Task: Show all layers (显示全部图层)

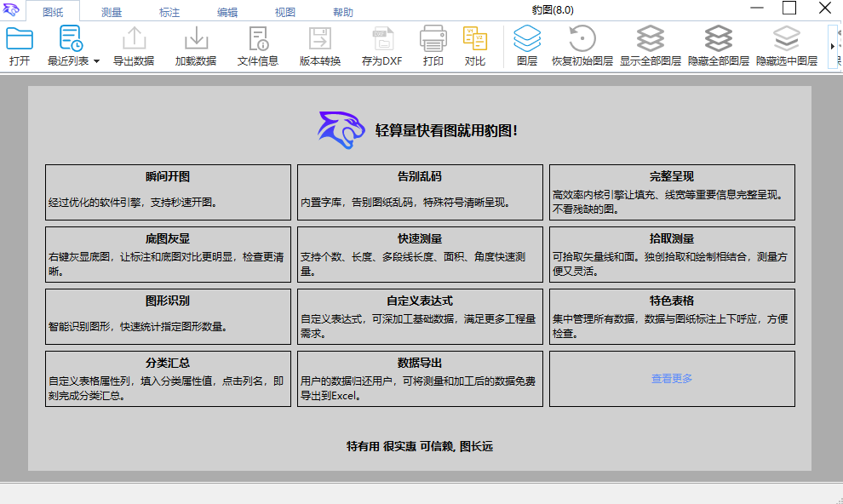Action: point(651,39)
